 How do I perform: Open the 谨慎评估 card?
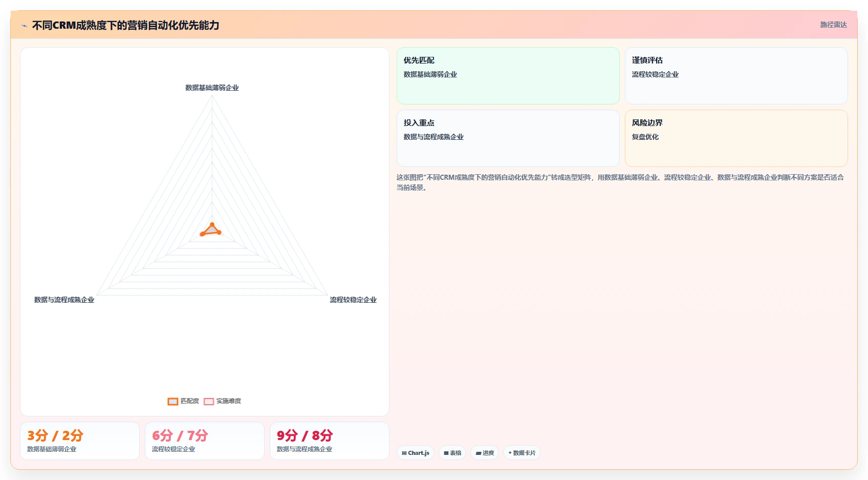pyautogui.click(x=736, y=76)
